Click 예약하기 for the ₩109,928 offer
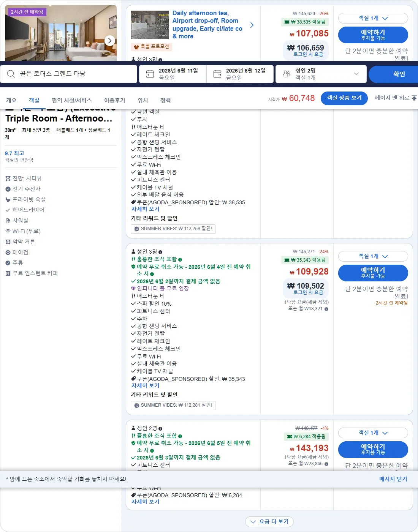The height and width of the screenshot is (532, 418). (373, 273)
